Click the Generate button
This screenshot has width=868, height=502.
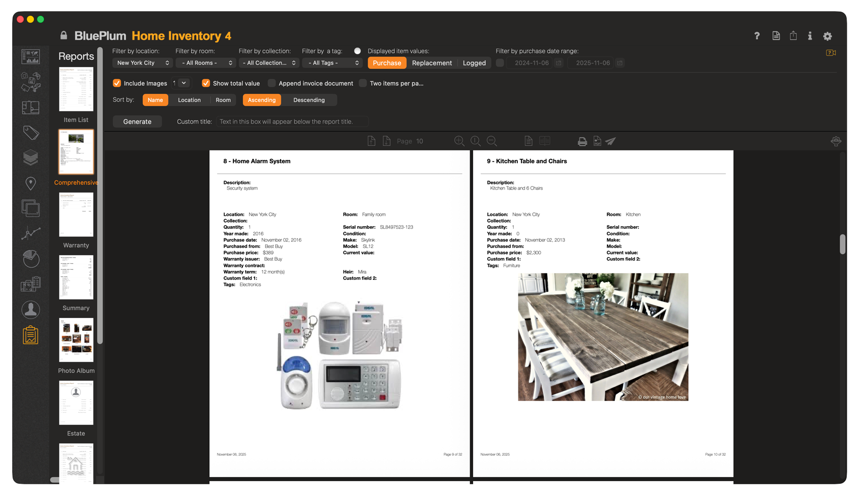click(137, 121)
